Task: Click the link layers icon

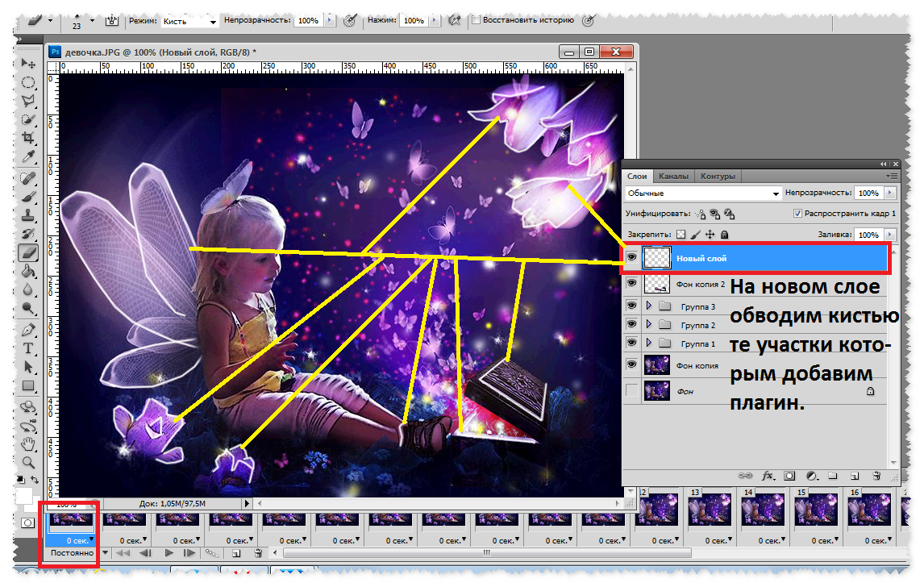Action: [746, 476]
